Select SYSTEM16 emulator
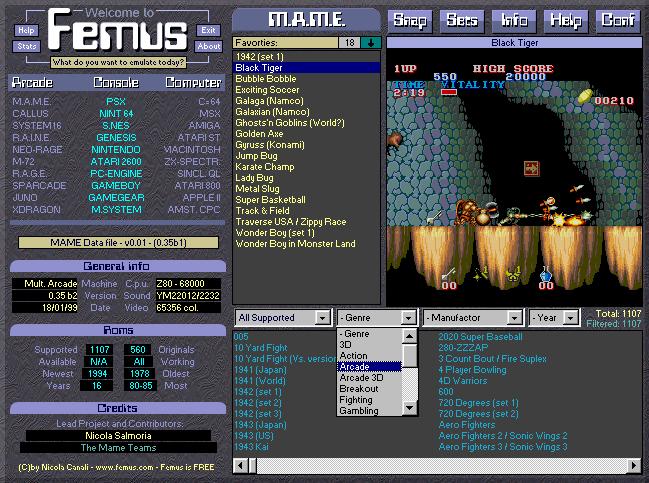The height and width of the screenshot is (483, 649). (x=37, y=126)
